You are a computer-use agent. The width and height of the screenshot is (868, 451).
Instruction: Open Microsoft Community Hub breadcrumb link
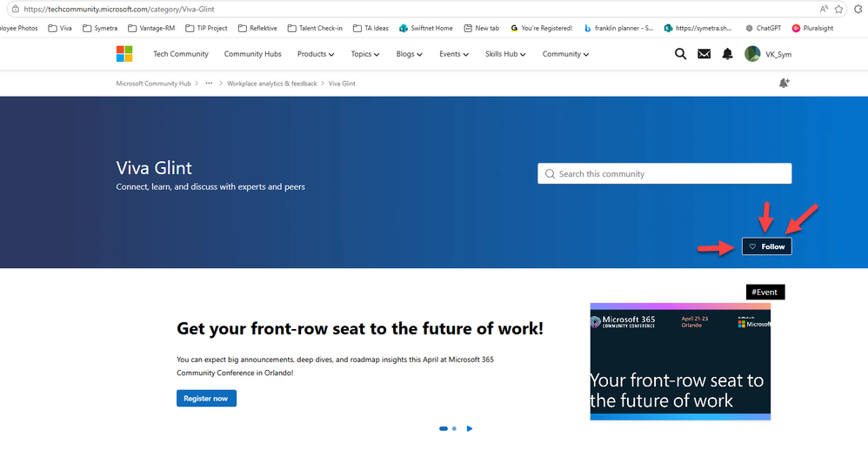153,84
